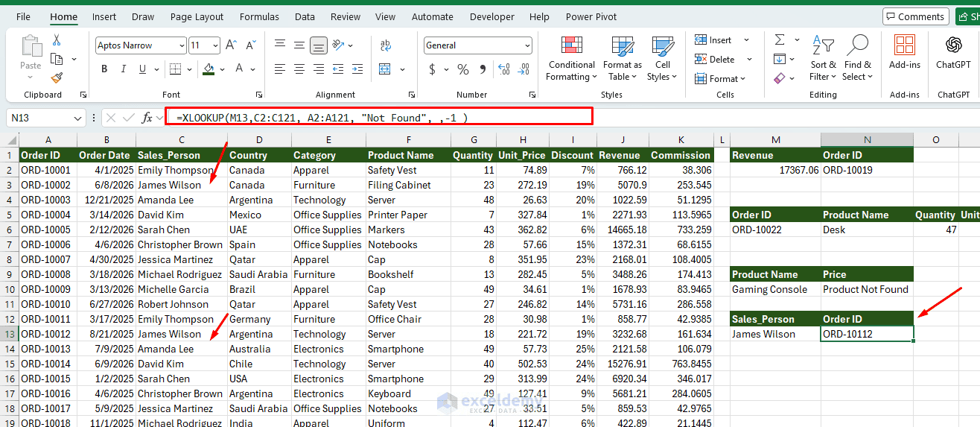980x427 pixels.
Task: Switch to the Power Pivot tab
Action: click(591, 16)
